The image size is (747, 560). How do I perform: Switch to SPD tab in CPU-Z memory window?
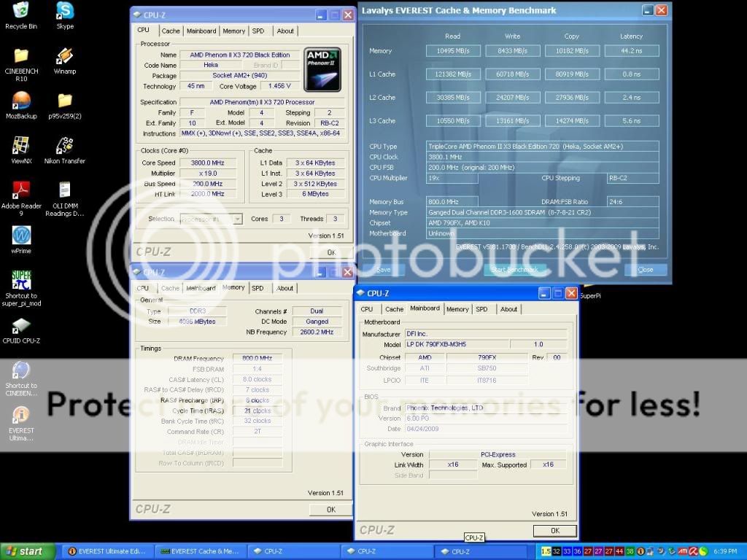point(258,288)
